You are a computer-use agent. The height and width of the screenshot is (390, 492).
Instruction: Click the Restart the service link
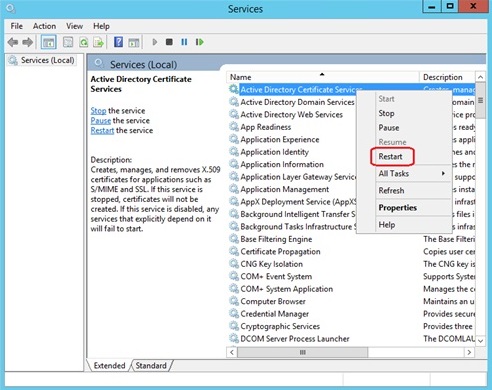(x=102, y=130)
